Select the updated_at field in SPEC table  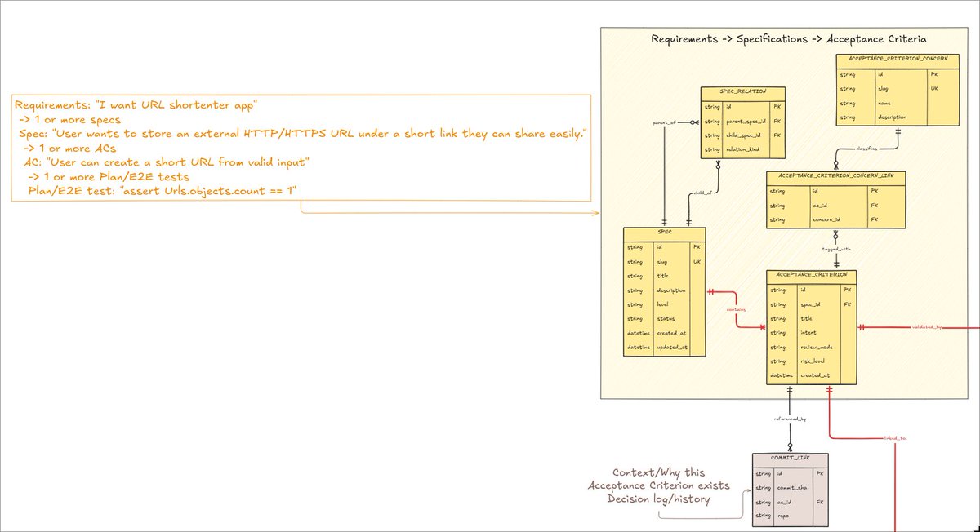pyautogui.click(x=671, y=348)
